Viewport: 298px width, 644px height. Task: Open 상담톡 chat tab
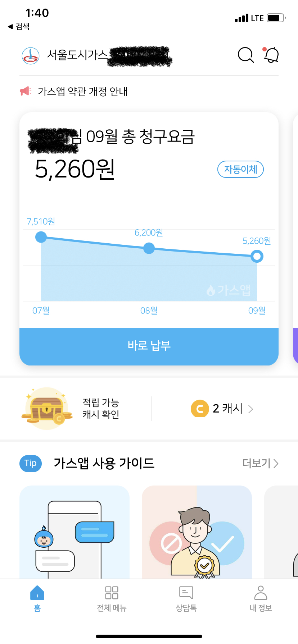[x=186, y=598]
